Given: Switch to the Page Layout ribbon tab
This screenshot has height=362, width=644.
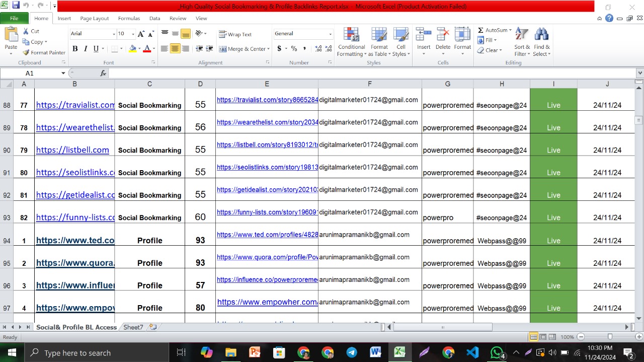Looking at the screenshot, I should pos(94,18).
